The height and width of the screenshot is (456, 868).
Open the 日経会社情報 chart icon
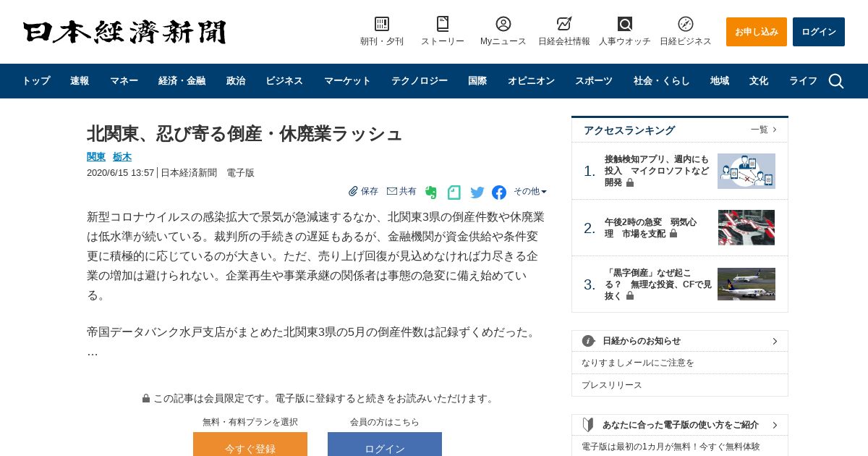point(564,24)
